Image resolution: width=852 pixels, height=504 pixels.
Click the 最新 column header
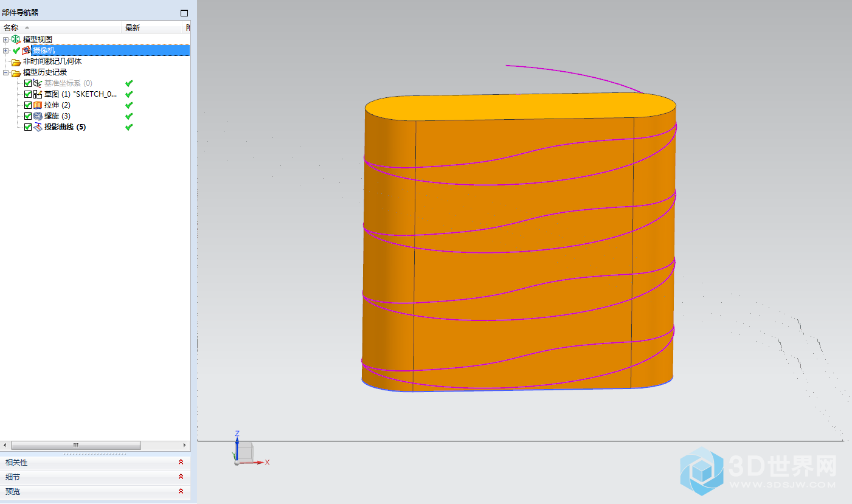coord(152,27)
